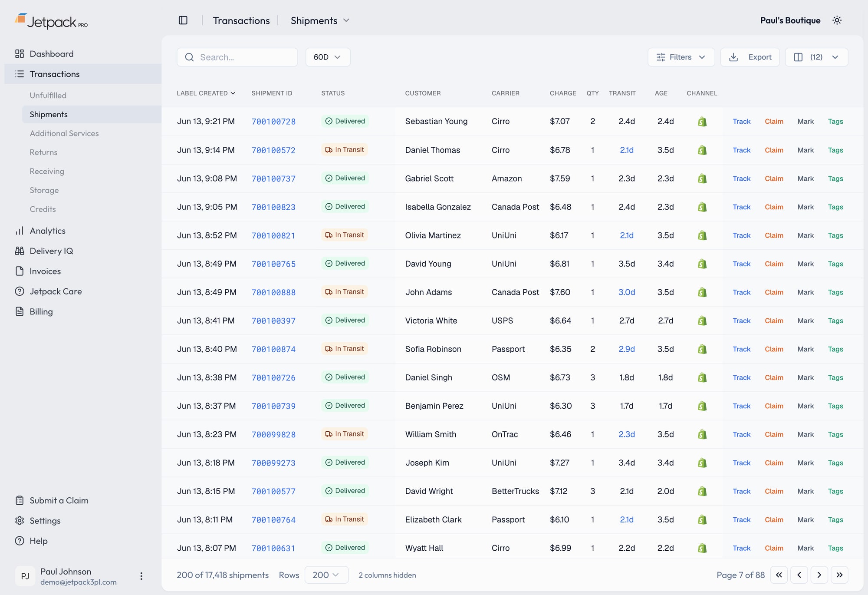
Task: Sort by Label Created column
Action: pyautogui.click(x=206, y=93)
